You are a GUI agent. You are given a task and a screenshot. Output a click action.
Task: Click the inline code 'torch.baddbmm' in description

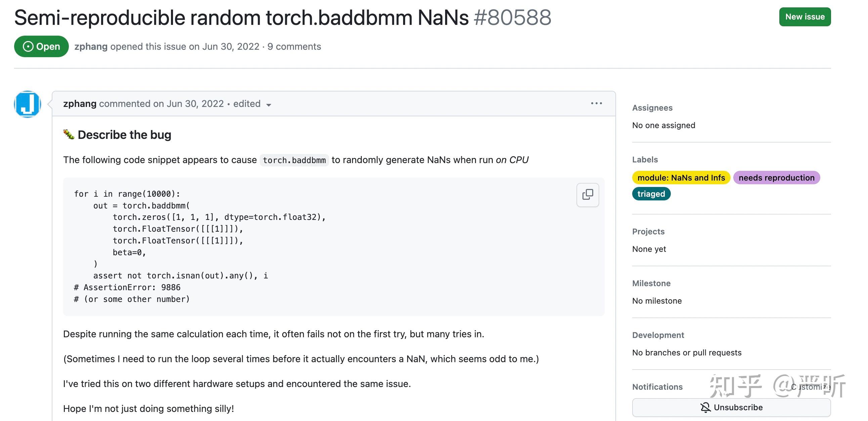294,160
